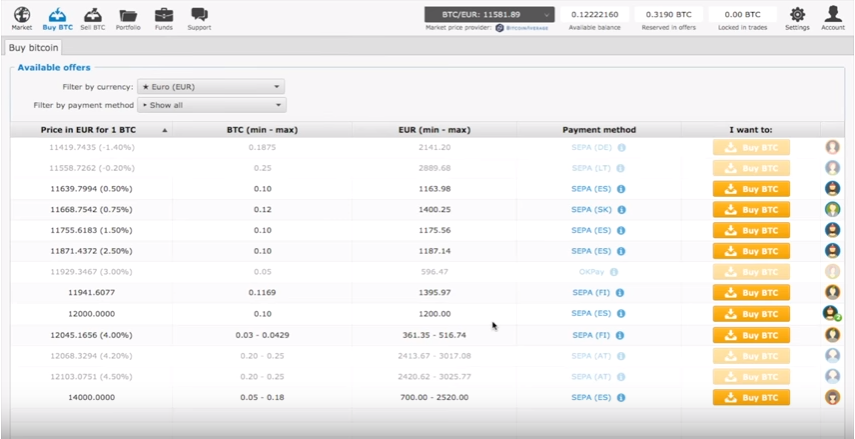Click the SEPA (DE) payment link
Viewport: 855px width, 439px height.
(591, 148)
